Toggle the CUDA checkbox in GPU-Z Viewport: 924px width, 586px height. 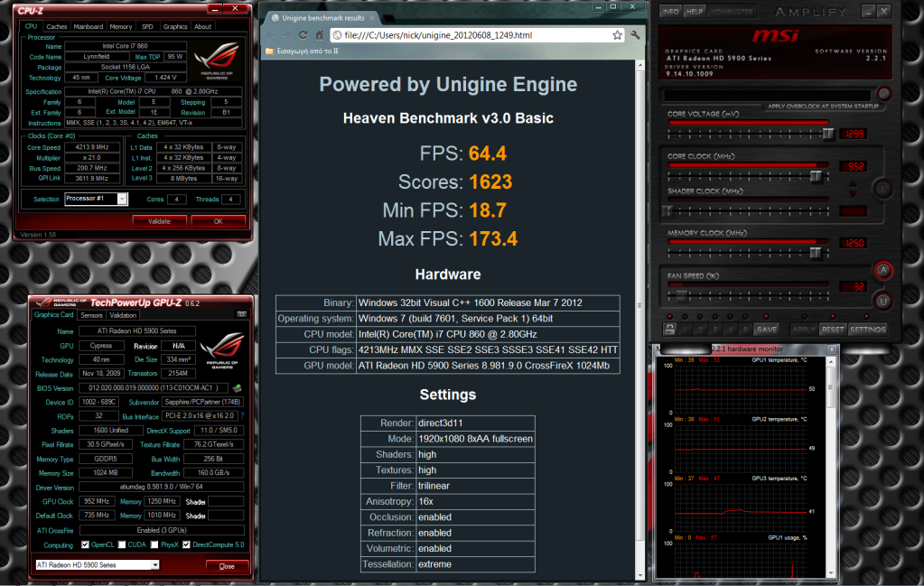click(122, 544)
